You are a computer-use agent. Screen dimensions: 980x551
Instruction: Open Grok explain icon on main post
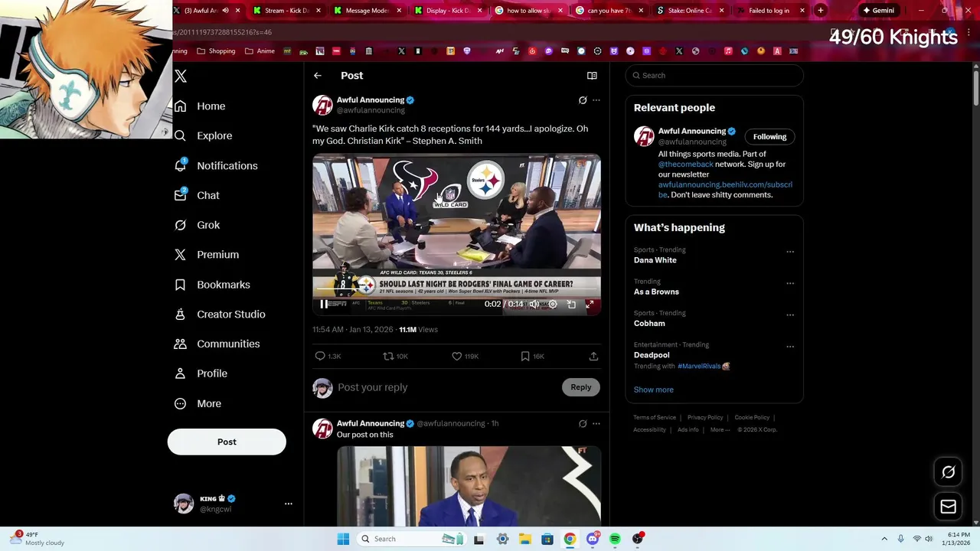click(x=583, y=100)
